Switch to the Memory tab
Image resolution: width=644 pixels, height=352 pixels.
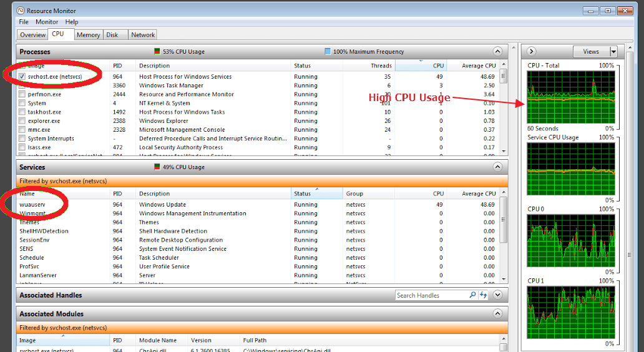click(88, 35)
